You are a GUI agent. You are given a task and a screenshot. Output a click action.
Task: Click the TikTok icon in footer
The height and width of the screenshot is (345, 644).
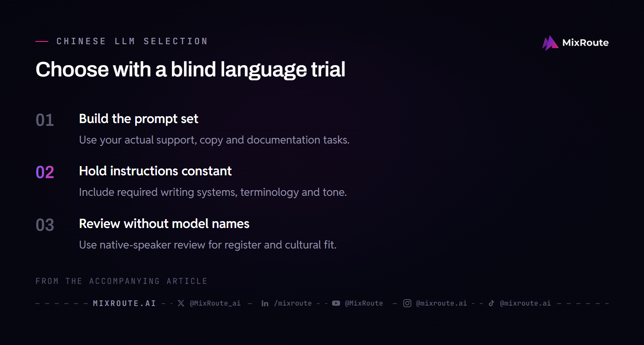click(x=491, y=303)
